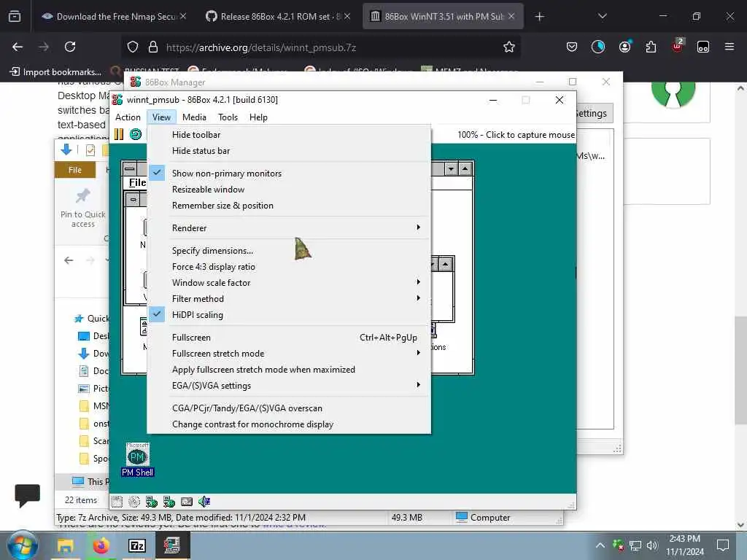Choose Specify dimensions… from View menu
This screenshot has height=560, width=747.
click(289, 251)
